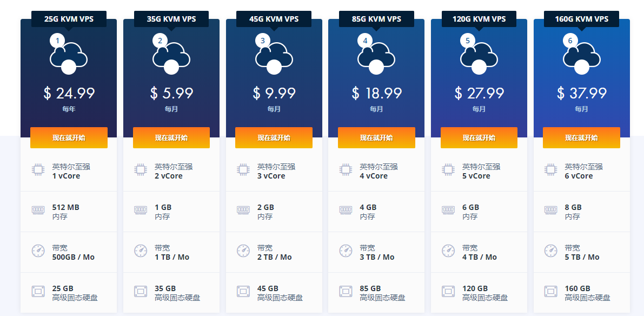
Task: Click the bandwidth gauge icon beside 3 TB / Mo
Action: [x=346, y=251]
